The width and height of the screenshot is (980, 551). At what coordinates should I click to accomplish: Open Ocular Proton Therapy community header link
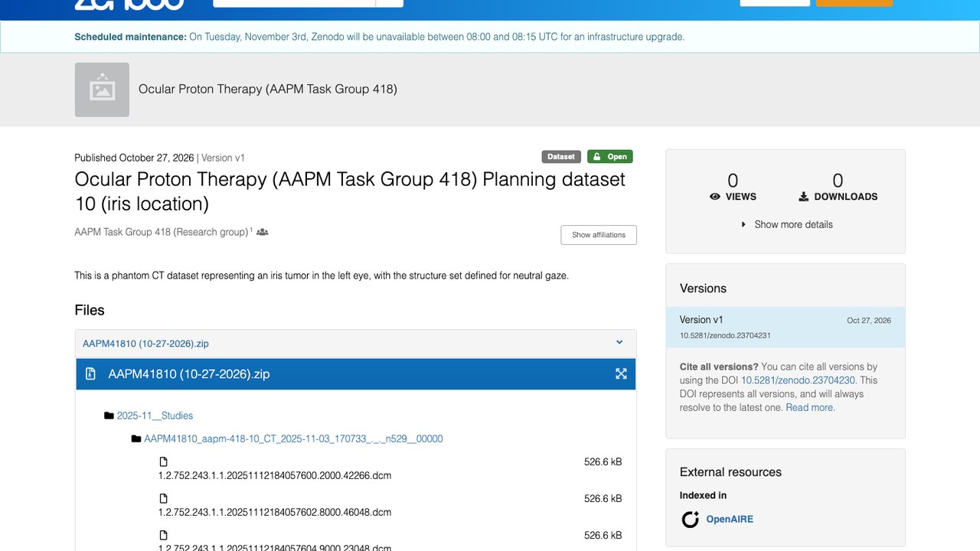pos(267,89)
